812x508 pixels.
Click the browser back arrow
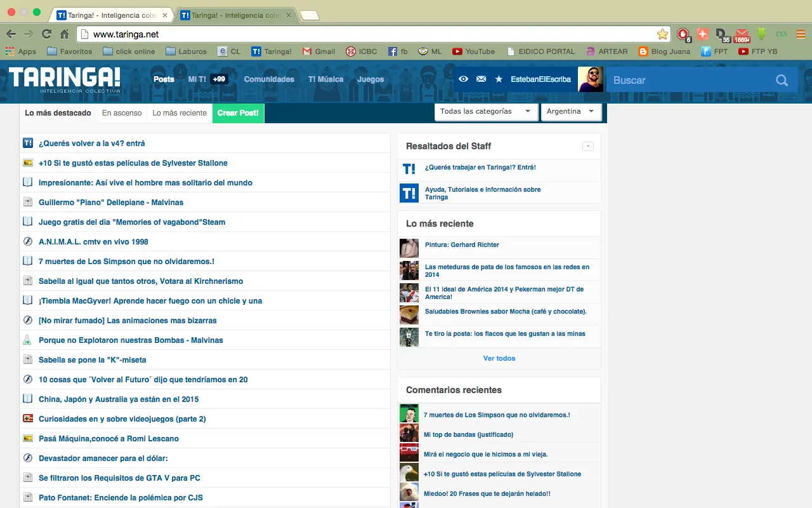click(x=11, y=34)
